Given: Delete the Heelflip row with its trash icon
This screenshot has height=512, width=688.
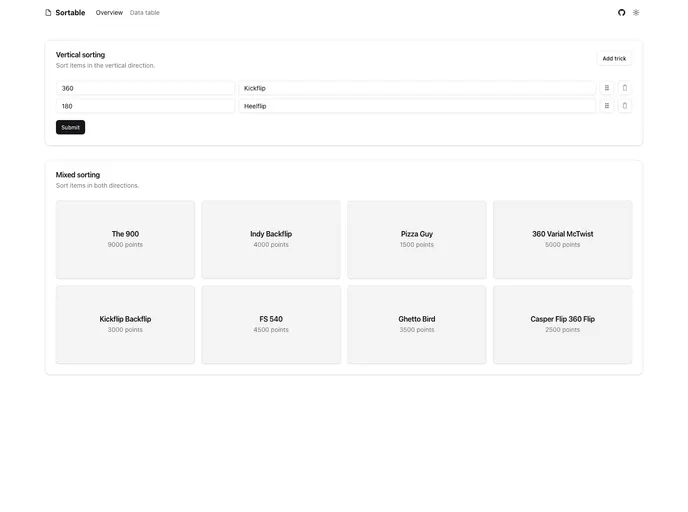Looking at the screenshot, I should (625, 106).
